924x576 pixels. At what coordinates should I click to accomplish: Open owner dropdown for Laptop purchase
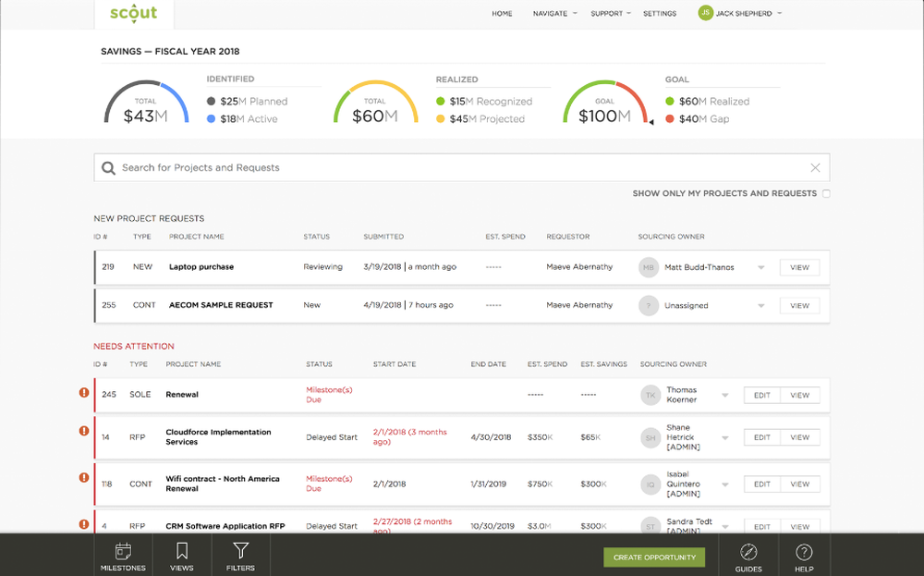click(760, 268)
